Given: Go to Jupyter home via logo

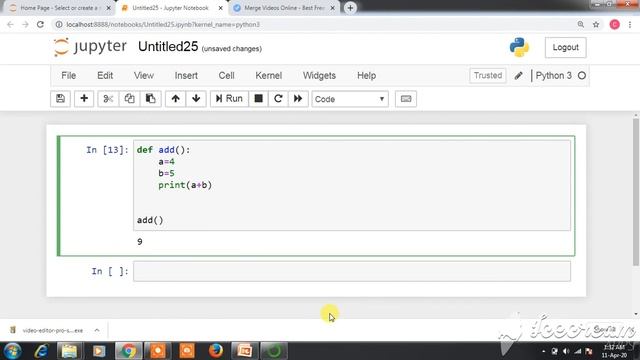Looking at the screenshot, I should 90,47.
